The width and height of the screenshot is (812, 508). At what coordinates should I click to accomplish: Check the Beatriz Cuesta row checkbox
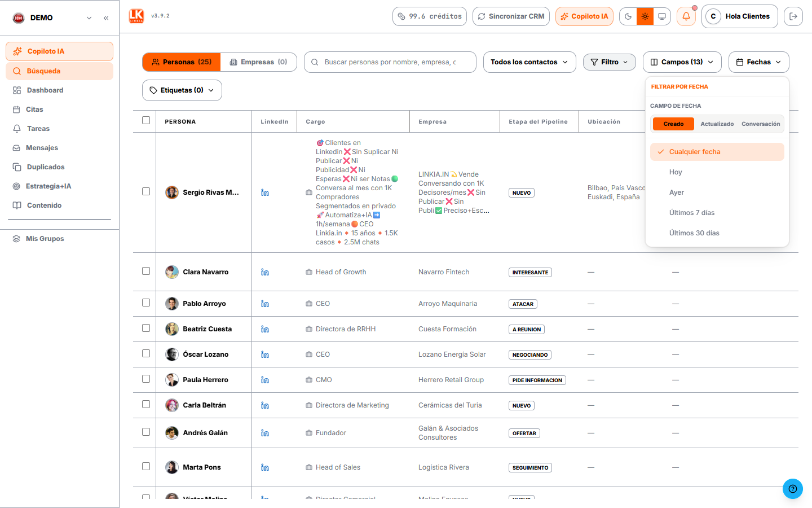coord(146,328)
